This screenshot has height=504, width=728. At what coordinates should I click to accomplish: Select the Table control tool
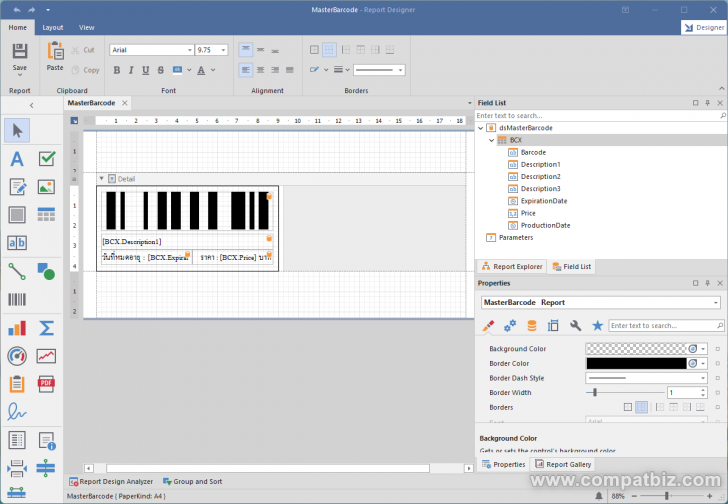pos(46,215)
